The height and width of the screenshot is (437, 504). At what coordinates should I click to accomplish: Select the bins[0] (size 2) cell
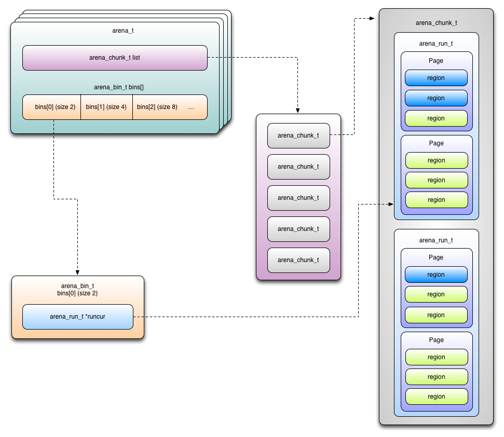pos(51,107)
